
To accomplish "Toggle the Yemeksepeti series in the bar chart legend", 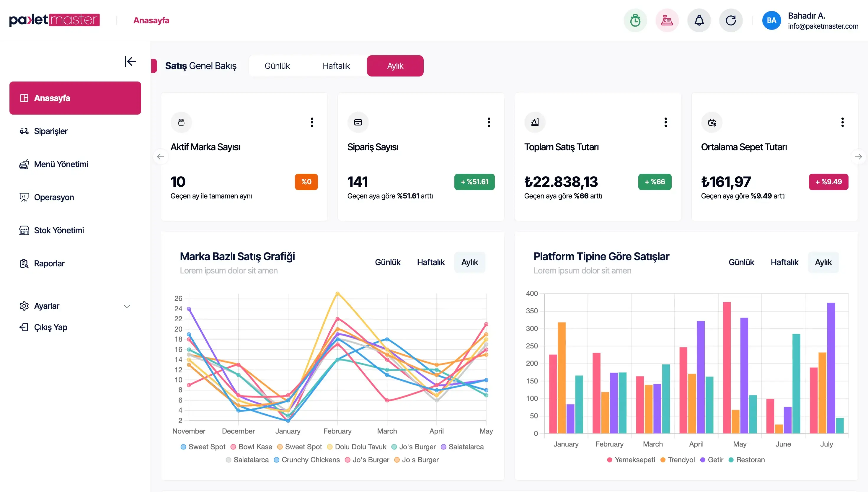I will click(632, 460).
